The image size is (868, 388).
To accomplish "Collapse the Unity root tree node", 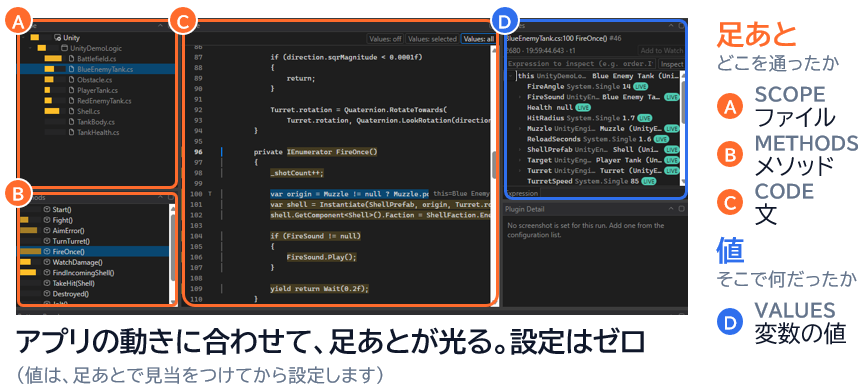I will click(23, 38).
